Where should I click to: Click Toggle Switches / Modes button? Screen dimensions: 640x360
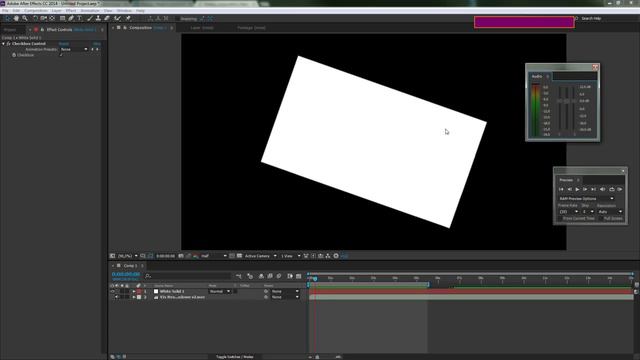(234, 357)
